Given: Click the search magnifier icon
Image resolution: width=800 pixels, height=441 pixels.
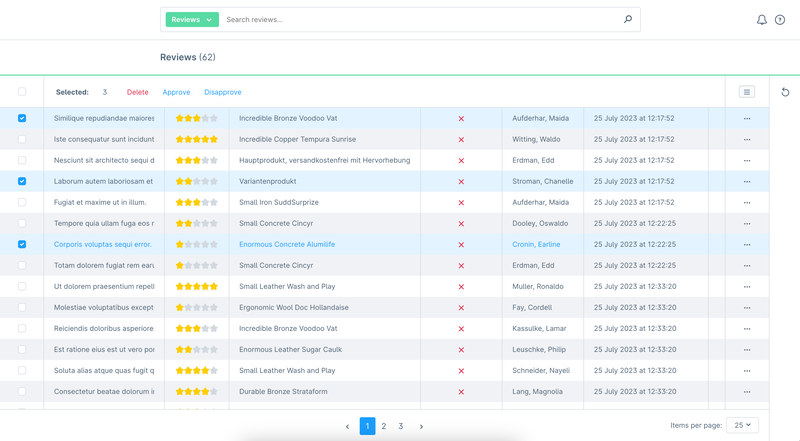Looking at the screenshot, I should [x=628, y=19].
